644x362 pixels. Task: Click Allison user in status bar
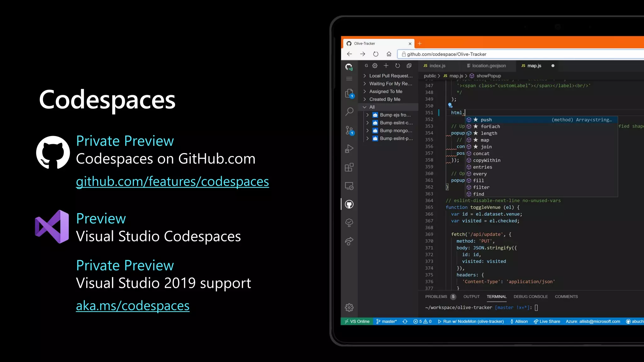519,321
